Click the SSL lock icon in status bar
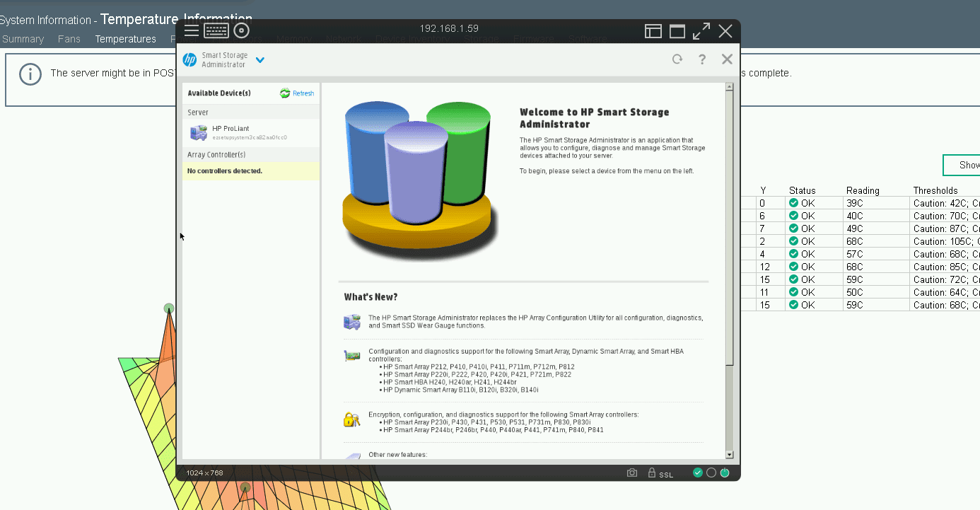The image size is (980, 510). click(652, 473)
